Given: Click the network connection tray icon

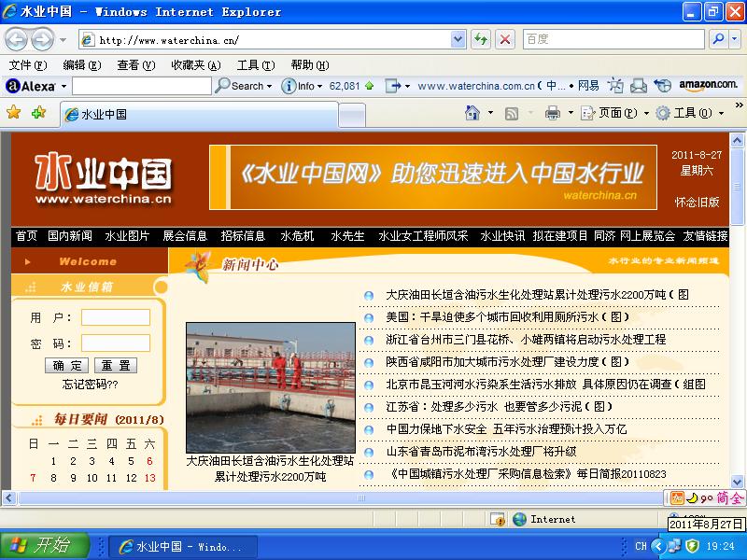Looking at the screenshot, I should pos(674,546).
